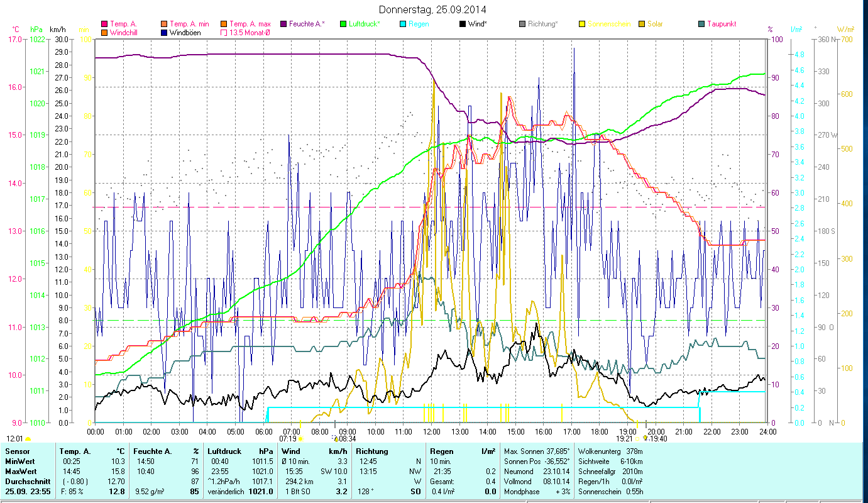Click the Solar legend label
This screenshot has width=868, height=503.
[655, 24]
